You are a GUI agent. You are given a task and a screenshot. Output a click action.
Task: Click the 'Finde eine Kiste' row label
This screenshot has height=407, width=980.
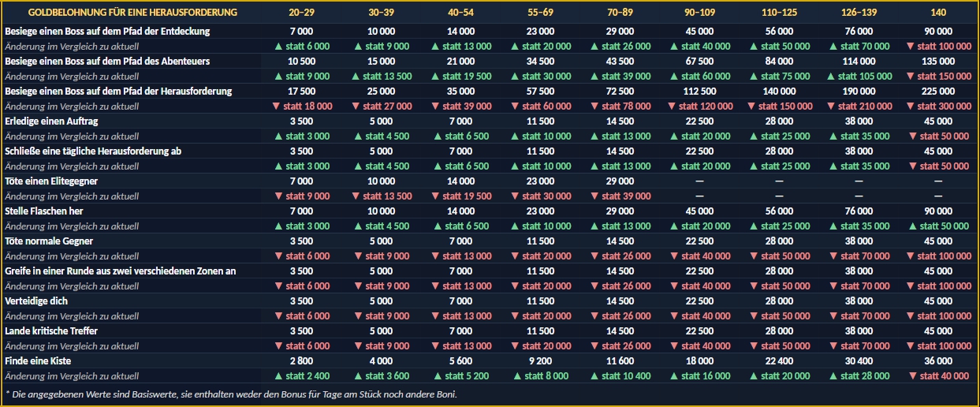pos(39,361)
